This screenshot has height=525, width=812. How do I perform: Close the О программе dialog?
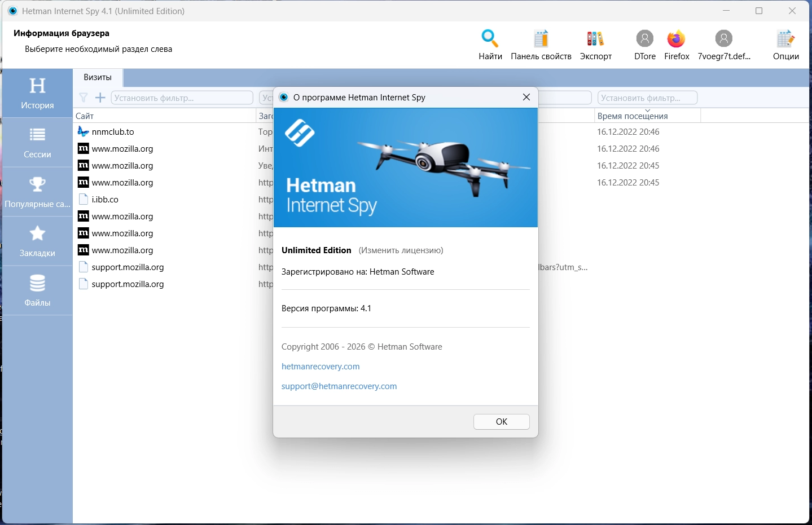[x=526, y=97]
